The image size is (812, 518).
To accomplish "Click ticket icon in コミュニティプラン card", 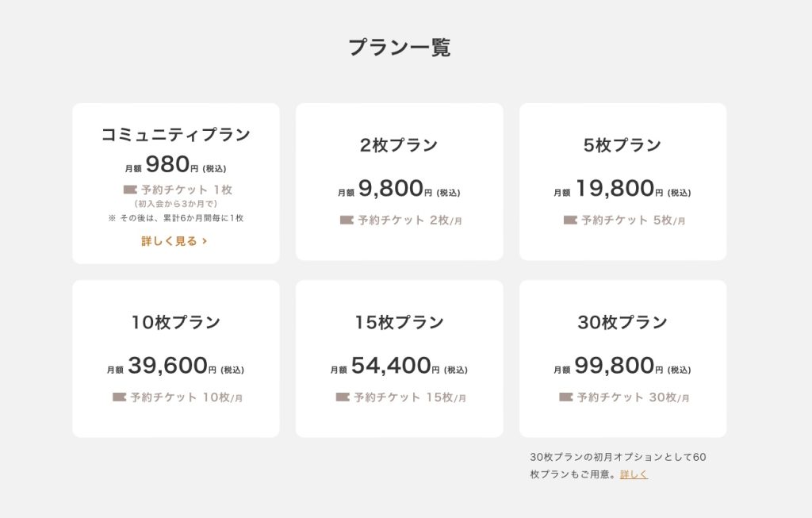I will click(x=130, y=190).
